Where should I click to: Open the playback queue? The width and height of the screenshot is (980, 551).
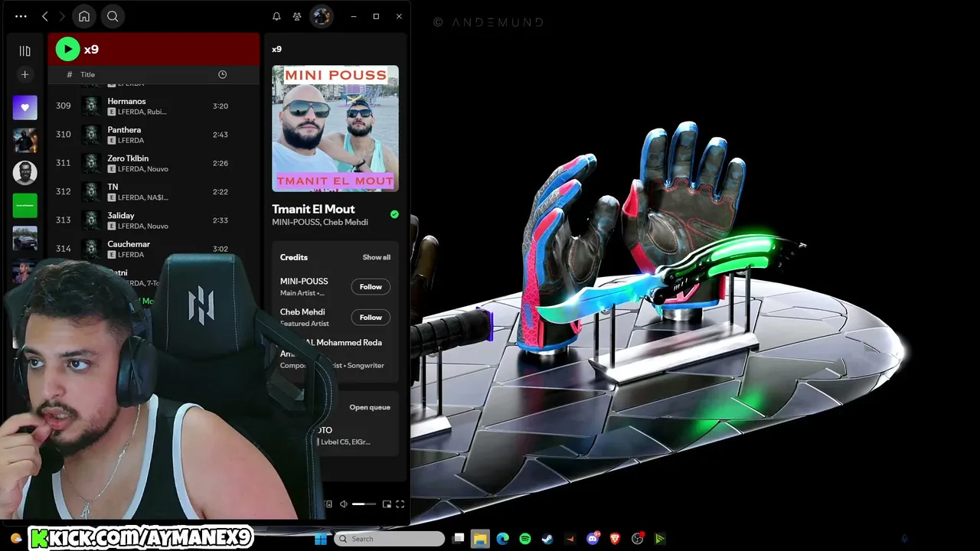370,407
